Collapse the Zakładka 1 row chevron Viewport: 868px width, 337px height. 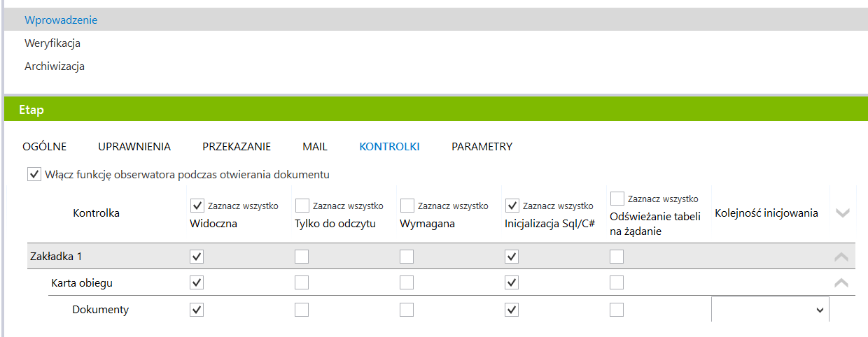tap(842, 257)
